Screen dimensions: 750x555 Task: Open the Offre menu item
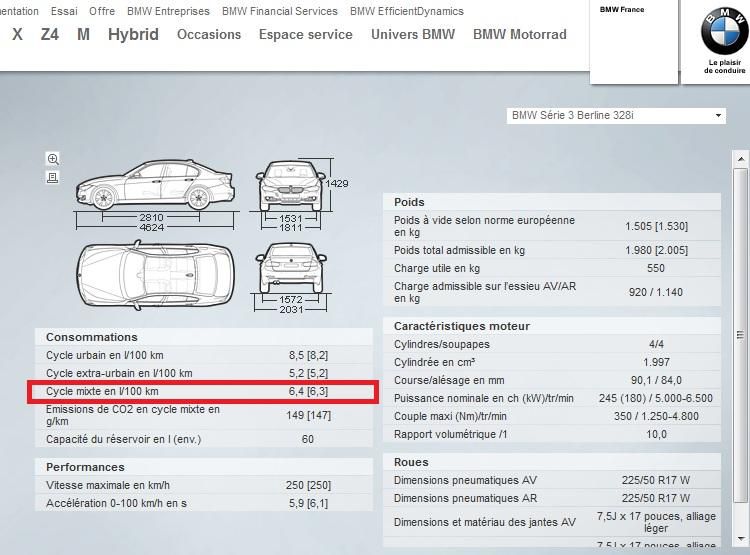point(102,11)
